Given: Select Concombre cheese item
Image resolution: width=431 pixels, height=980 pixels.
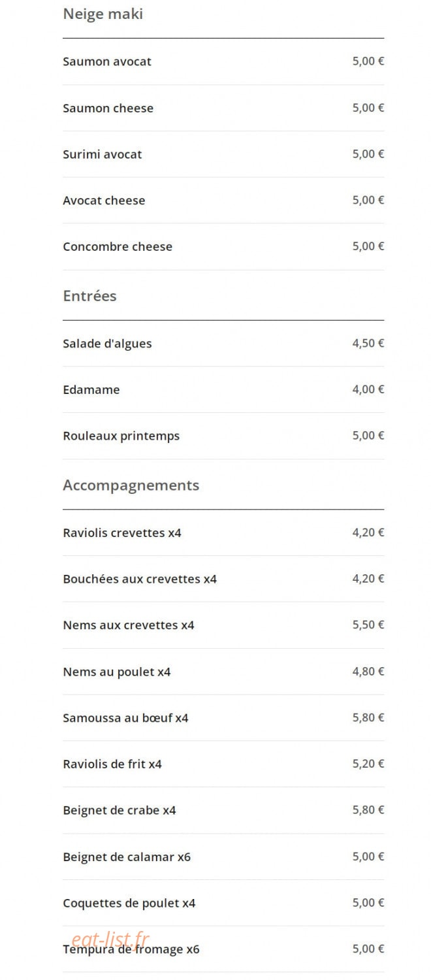Looking at the screenshot, I should tap(223, 246).
